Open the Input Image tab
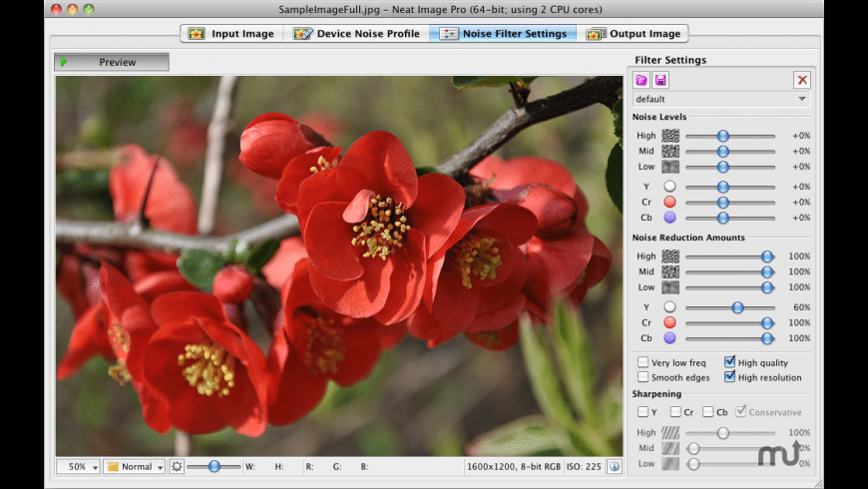 231,34
